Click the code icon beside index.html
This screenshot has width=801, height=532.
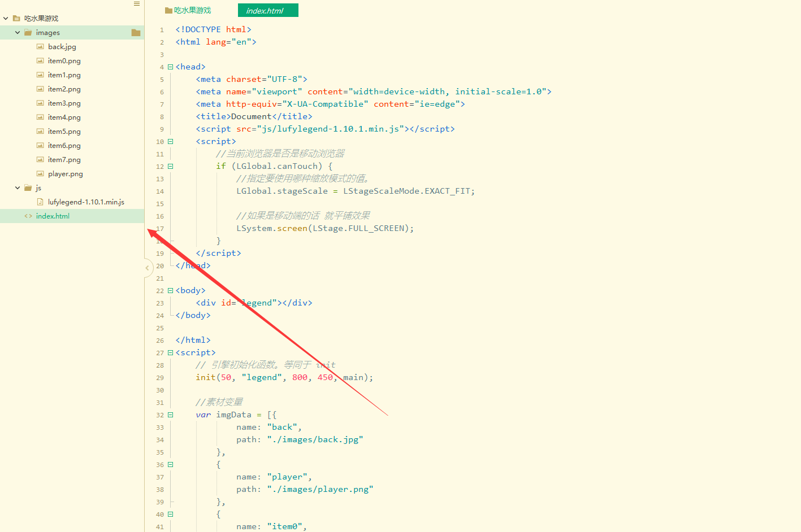[x=28, y=216]
